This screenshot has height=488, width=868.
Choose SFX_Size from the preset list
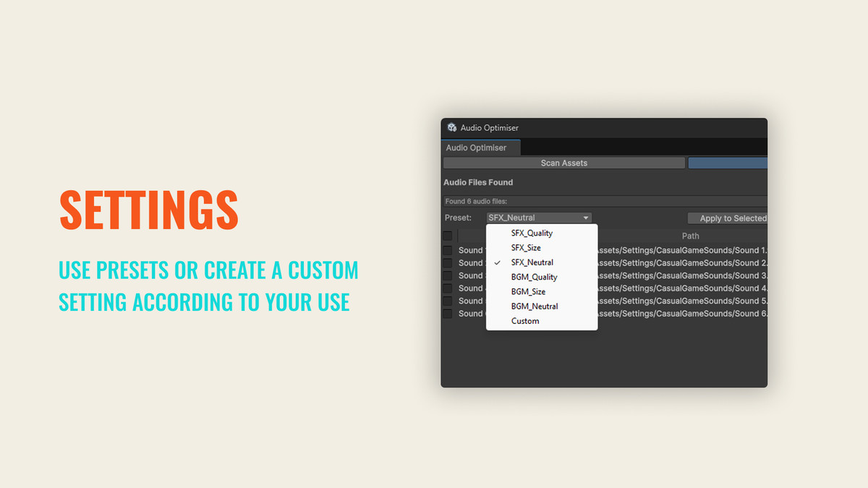pyautogui.click(x=542, y=248)
